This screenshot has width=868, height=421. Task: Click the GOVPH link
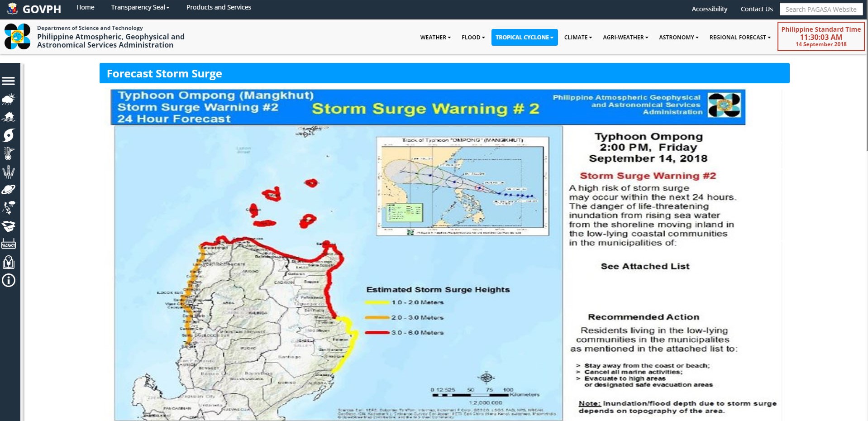[42, 9]
